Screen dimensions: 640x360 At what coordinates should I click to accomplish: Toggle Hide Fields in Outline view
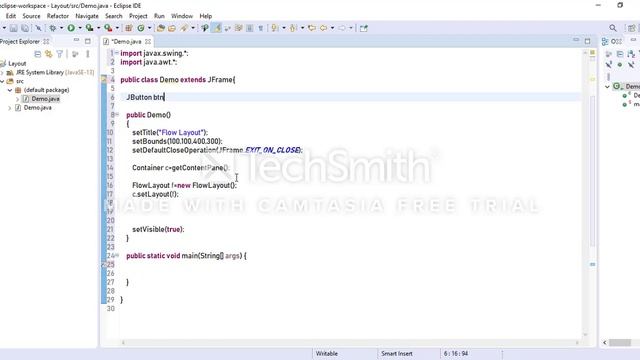tap(609, 65)
